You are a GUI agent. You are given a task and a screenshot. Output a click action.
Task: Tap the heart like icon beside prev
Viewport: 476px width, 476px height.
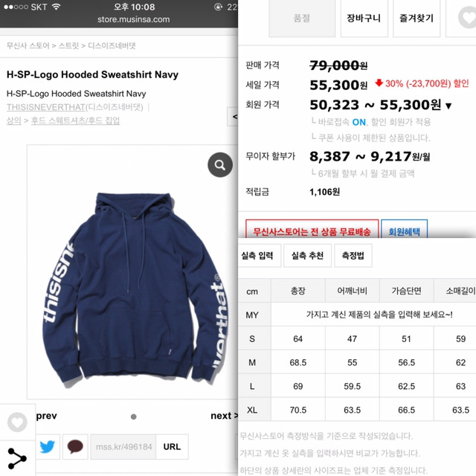(x=17, y=422)
